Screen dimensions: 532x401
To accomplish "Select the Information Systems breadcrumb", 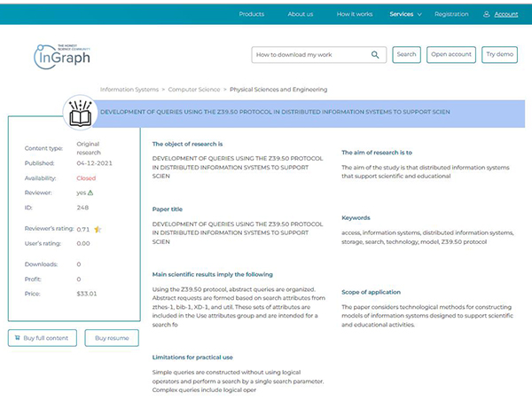I will tap(129, 90).
